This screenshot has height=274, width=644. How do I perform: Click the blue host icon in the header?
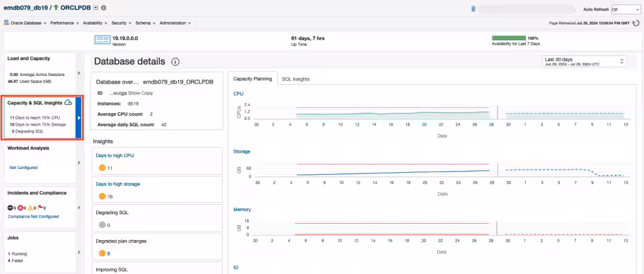point(474,9)
